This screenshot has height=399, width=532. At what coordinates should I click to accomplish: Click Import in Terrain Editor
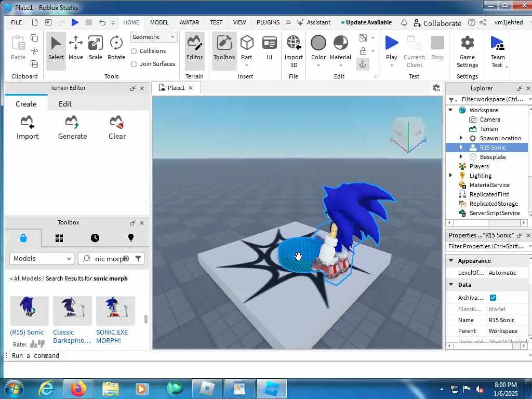tap(28, 128)
